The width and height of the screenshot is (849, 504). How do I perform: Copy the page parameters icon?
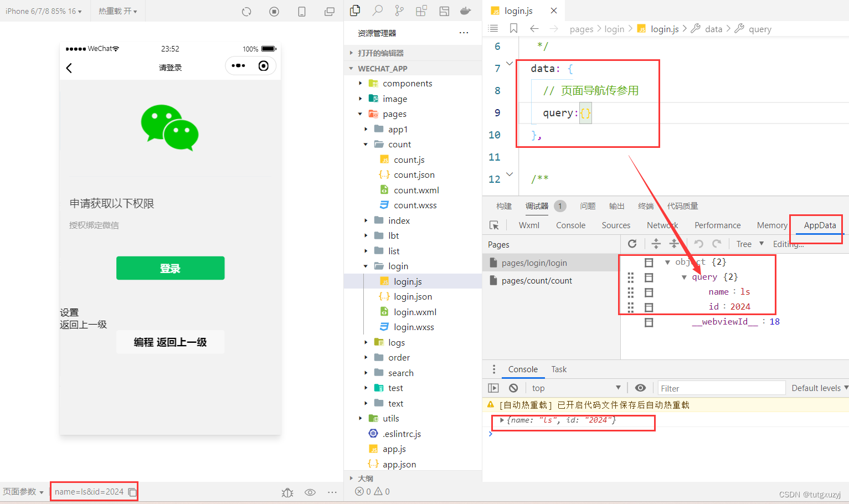pyautogui.click(x=132, y=492)
